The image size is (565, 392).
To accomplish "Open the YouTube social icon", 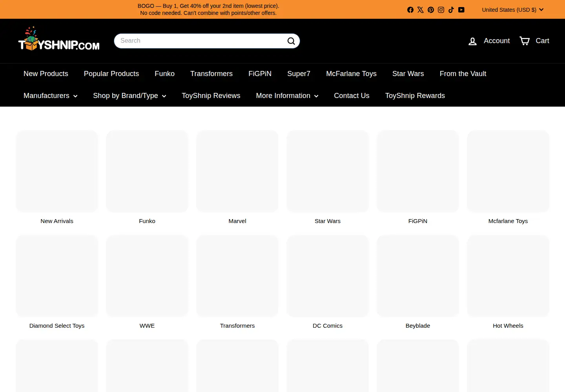I will point(461,10).
